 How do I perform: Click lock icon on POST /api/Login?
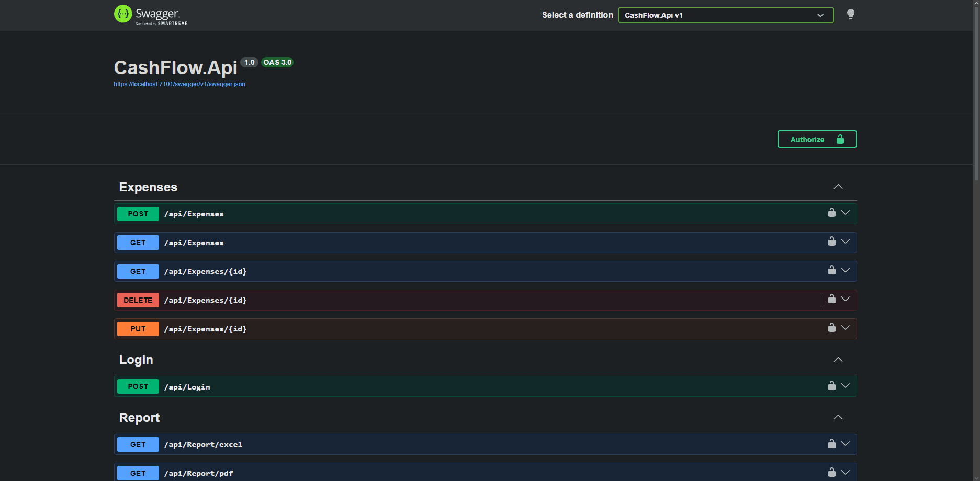831,386
